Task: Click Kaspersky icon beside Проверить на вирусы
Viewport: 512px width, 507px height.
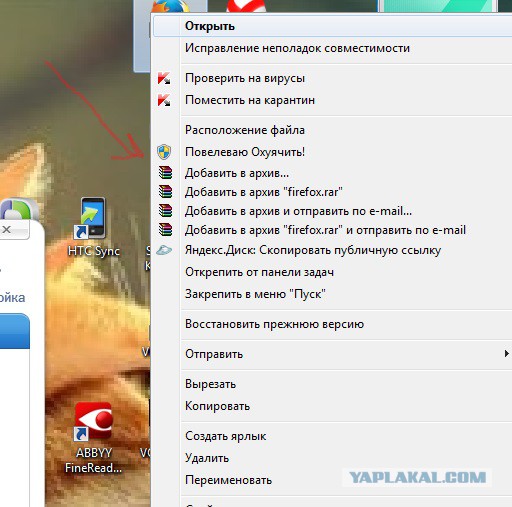Action: pos(164,78)
